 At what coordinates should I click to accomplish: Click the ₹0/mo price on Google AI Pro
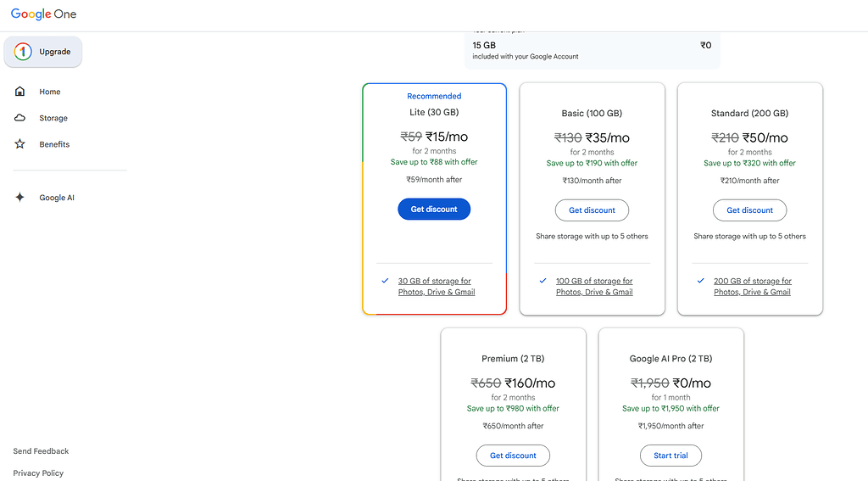[692, 383]
